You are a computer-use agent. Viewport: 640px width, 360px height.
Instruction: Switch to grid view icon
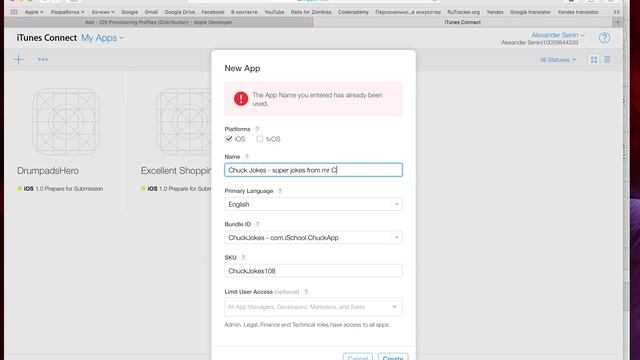coord(594,60)
